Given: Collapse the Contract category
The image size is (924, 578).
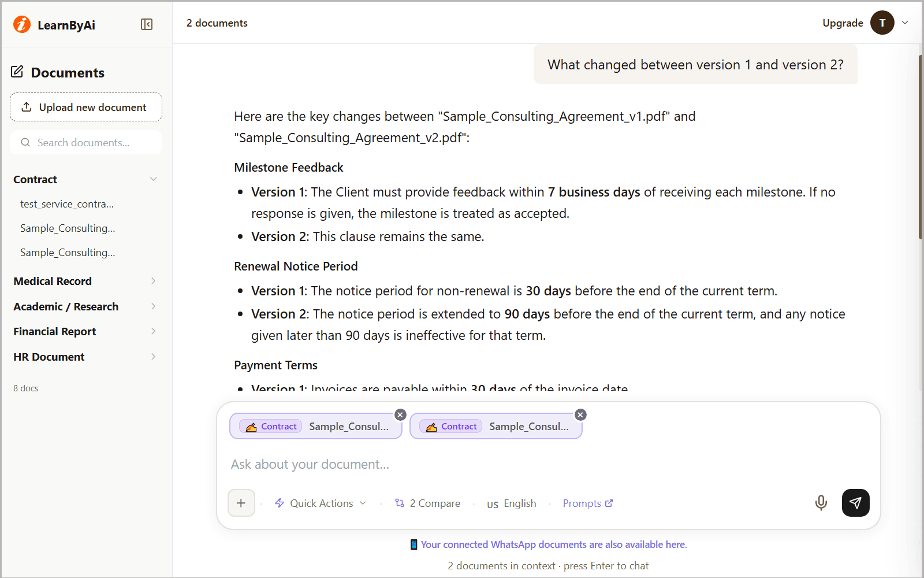Looking at the screenshot, I should click(x=85, y=179).
